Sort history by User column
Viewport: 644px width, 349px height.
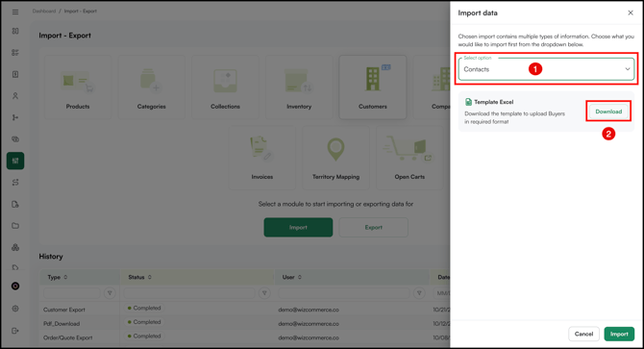[x=299, y=277]
